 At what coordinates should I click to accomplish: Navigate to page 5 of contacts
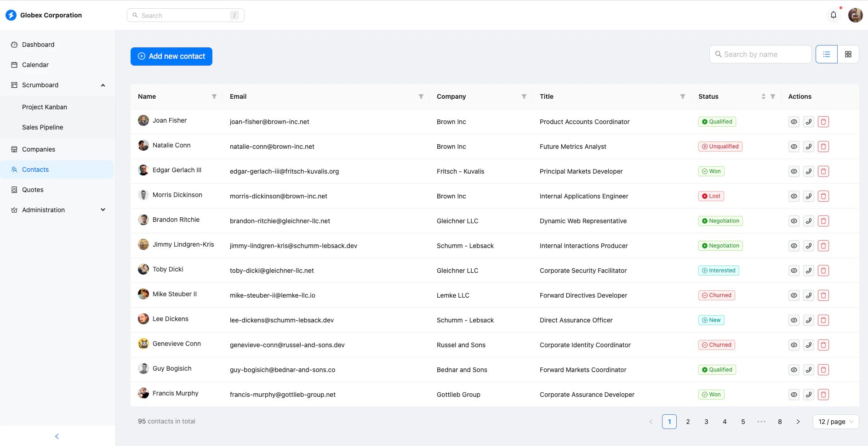pyautogui.click(x=742, y=421)
